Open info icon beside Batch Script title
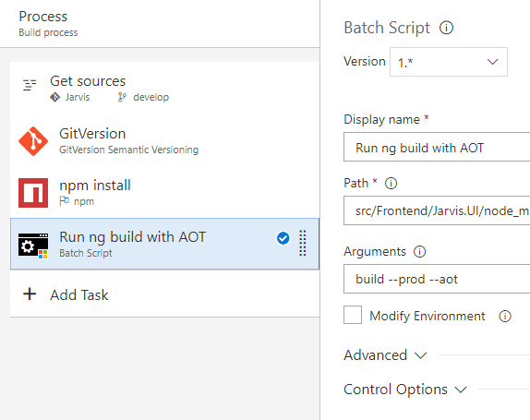The height and width of the screenshot is (420, 530). 446,28
